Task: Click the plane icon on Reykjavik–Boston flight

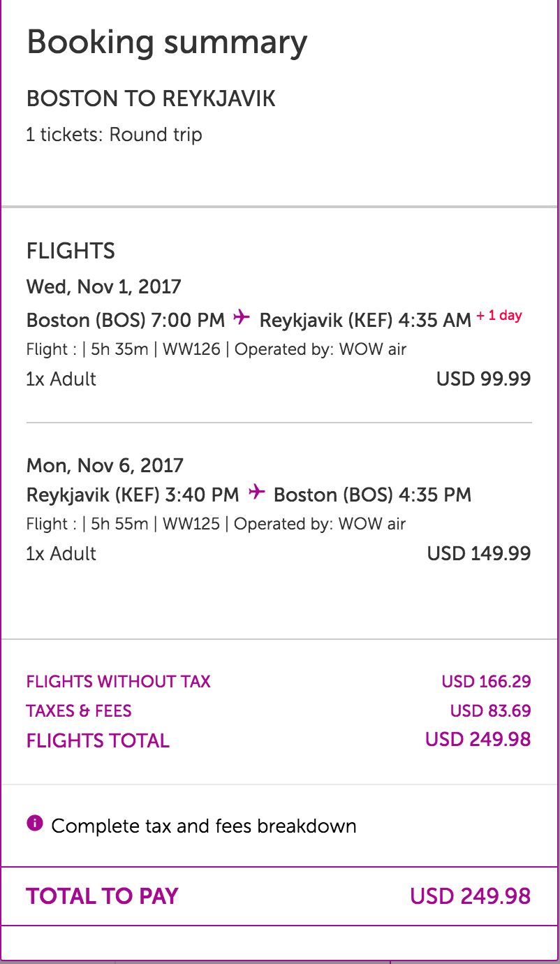Action: click(256, 493)
